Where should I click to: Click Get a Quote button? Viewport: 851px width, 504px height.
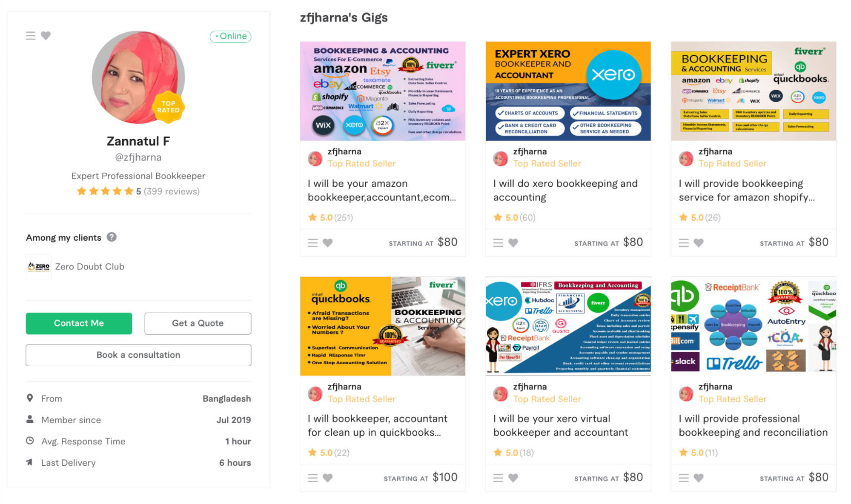click(198, 323)
